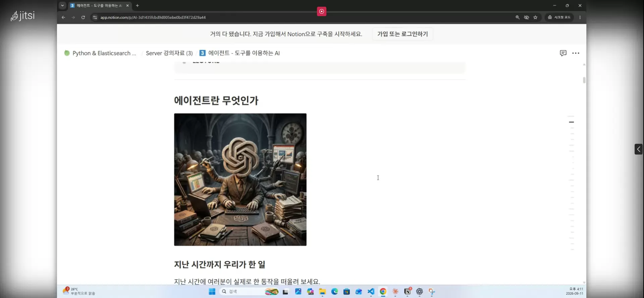
Task: Click the page vertical scrollbar thumb
Action: pos(584,80)
